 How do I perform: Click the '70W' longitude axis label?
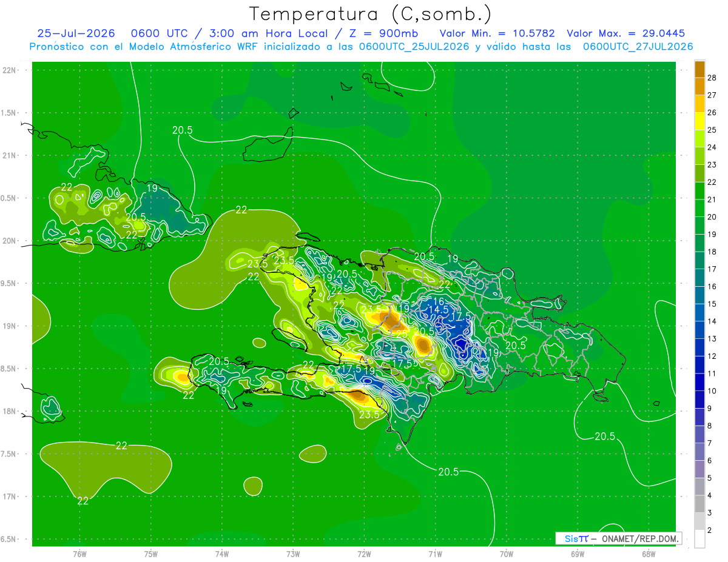click(507, 554)
